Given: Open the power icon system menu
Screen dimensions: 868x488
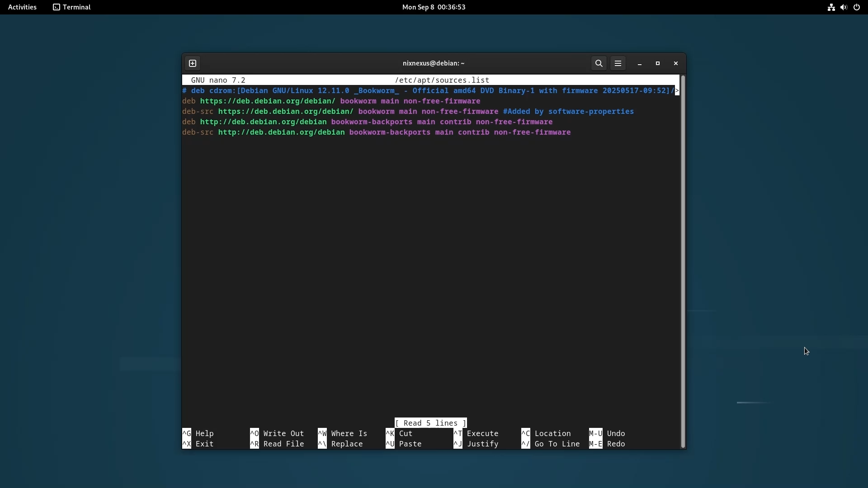Looking at the screenshot, I should 857,7.
